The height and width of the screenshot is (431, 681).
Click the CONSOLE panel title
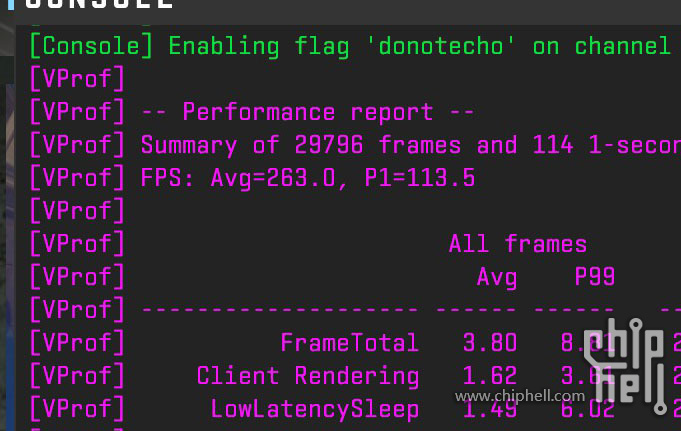[x=100, y=4]
